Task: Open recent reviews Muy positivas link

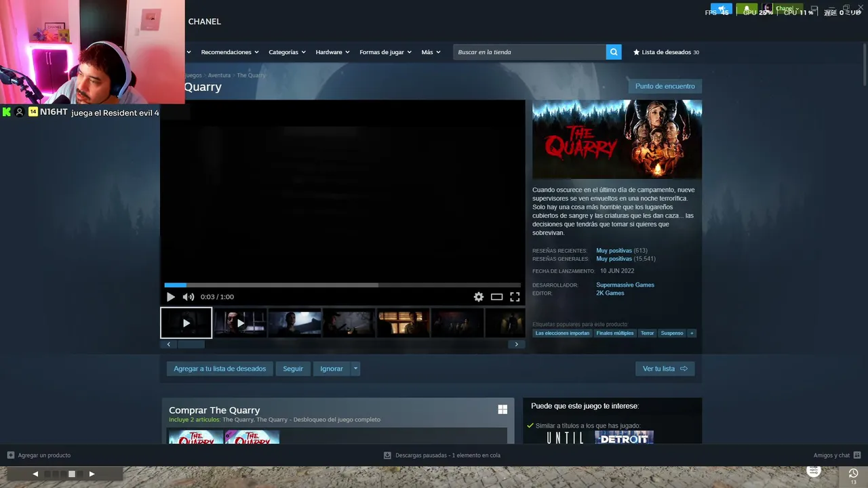Action: [614, 251]
